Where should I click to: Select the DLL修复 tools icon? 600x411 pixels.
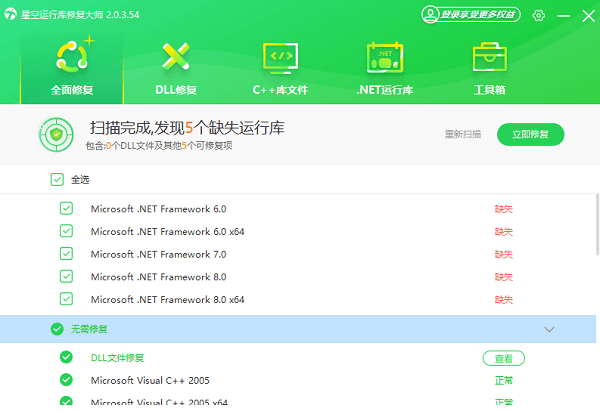tap(175, 56)
